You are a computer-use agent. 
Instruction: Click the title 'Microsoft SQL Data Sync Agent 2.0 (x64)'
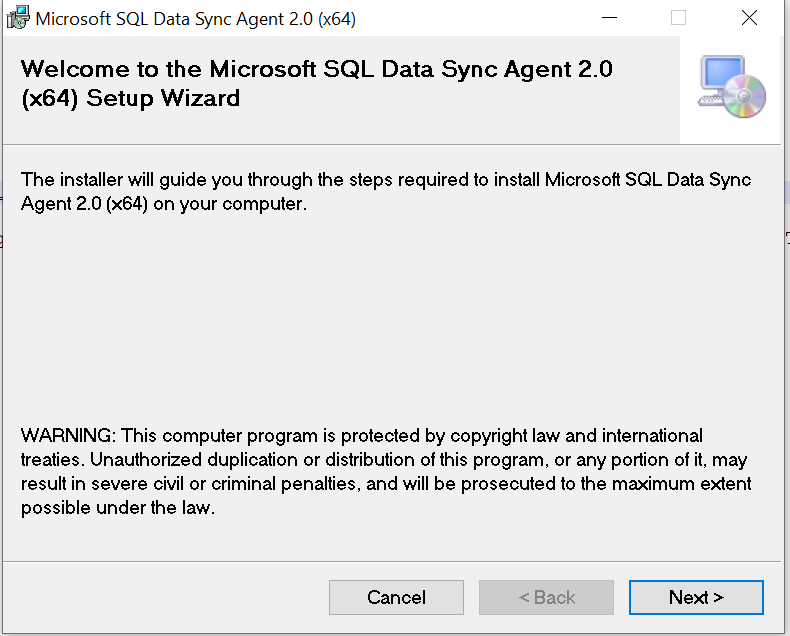pos(195,19)
